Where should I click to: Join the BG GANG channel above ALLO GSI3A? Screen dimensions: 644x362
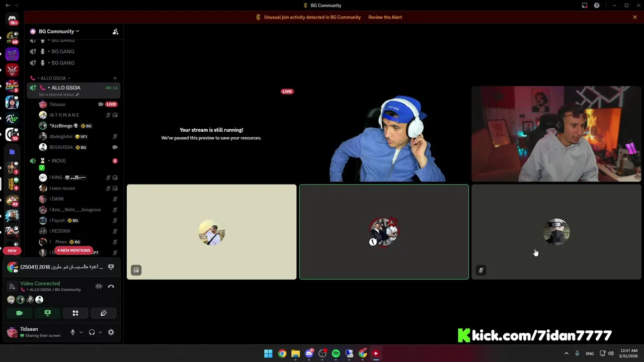click(73, 63)
